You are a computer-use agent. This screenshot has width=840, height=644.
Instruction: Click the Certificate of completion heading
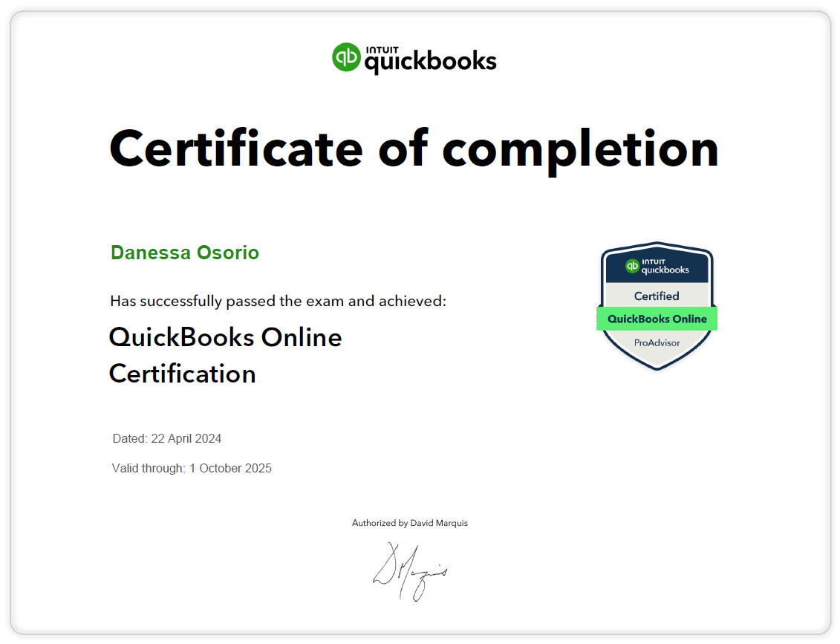[x=414, y=149]
